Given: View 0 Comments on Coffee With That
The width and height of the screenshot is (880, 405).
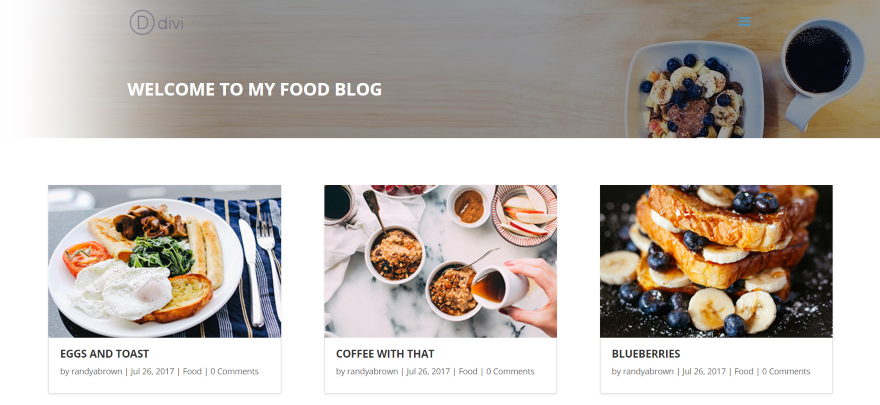Looking at the screenshot, I should [510, 371].
